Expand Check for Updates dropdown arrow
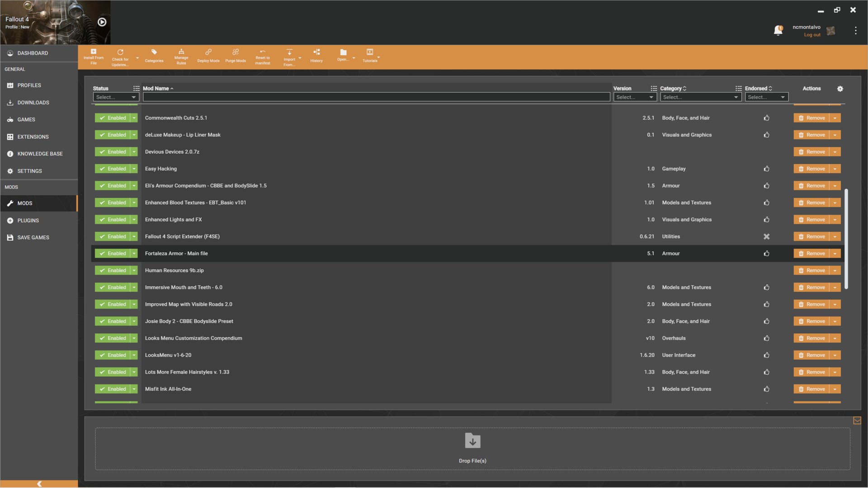 click(x=137, y=58)
